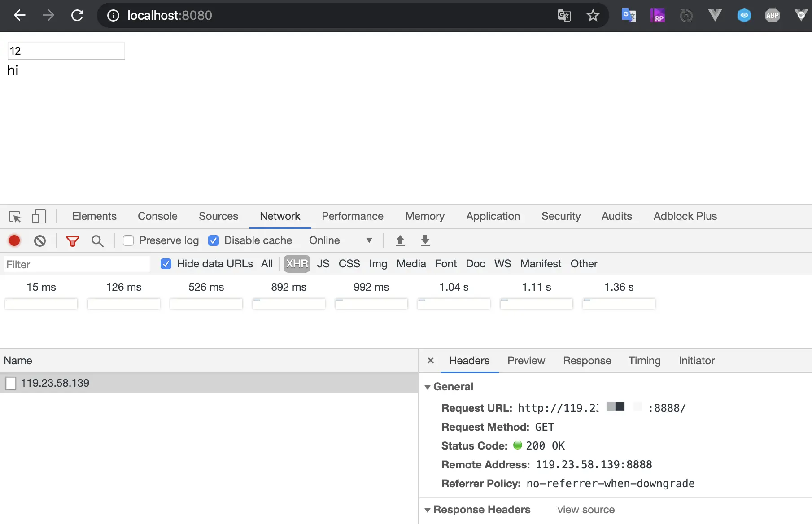The width and height of the screenshot is (812, 524).
Task: Select the Network panel tab
Action: (x=280, y=216)
